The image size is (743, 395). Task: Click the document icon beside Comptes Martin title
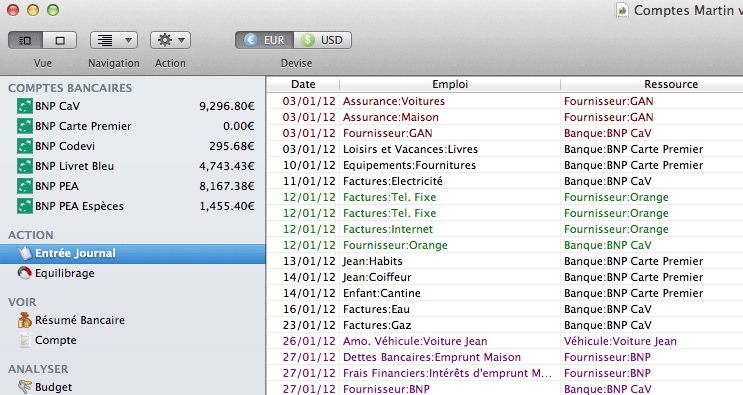point(622,10)
